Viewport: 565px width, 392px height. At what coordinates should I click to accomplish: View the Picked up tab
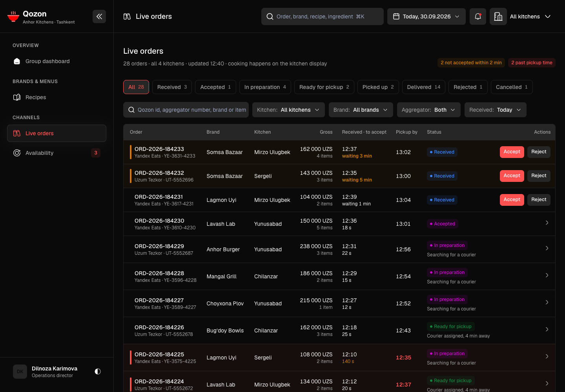pos(378,87)
